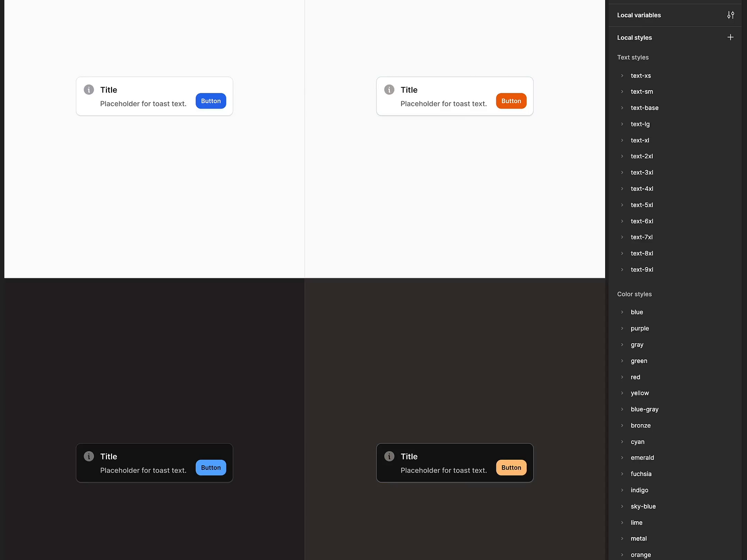Click the blue Button in the light toast
The image size is (747, 560).
211,101
